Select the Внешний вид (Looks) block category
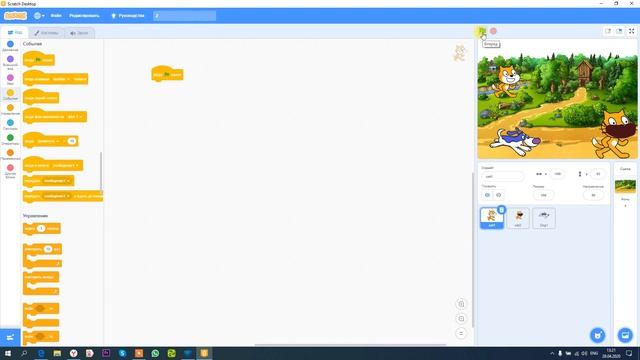This screenshot has width=640, height=360. pos(10,62)
